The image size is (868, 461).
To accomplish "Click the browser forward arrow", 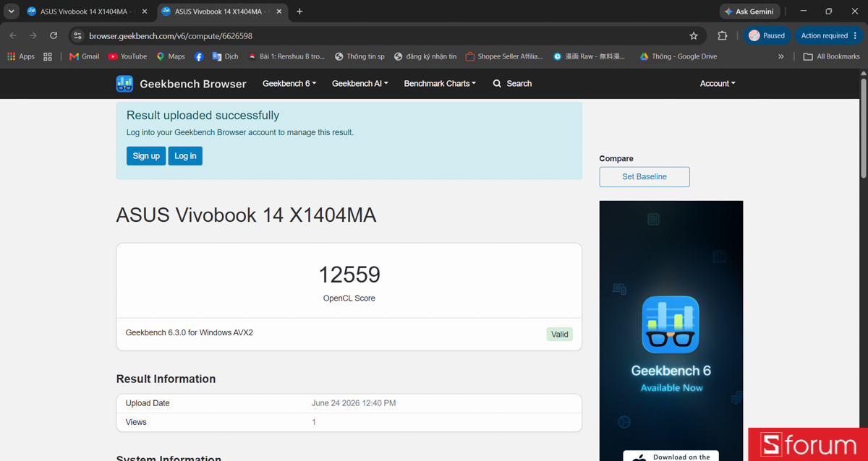I will click(33, 35).
